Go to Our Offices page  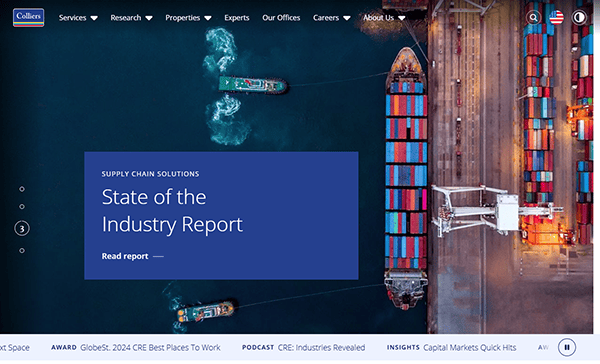(281, 18)
